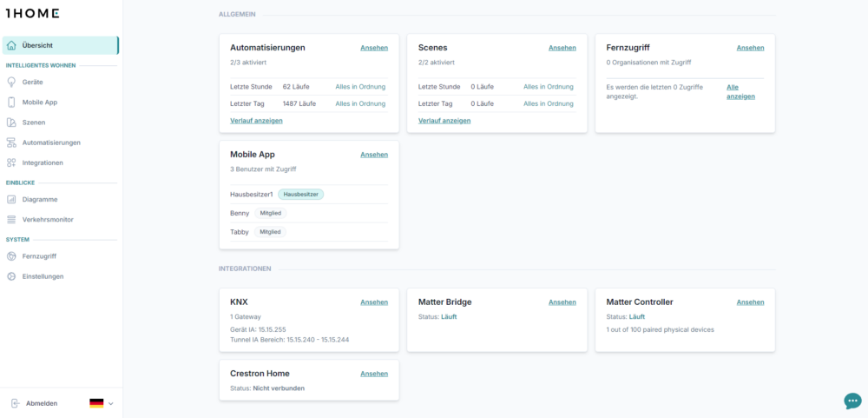Open the chat support bubble
868x418 pixels.
[852, 401]
